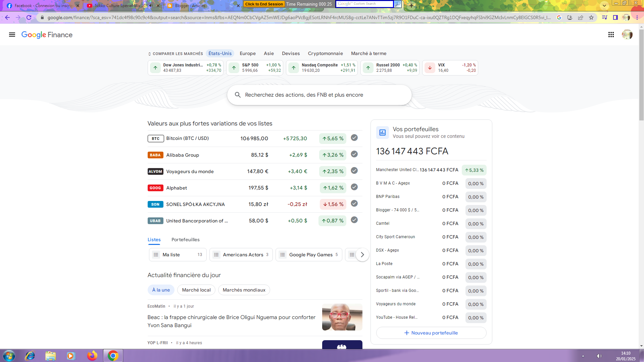Toggle Alphabet watchlist checkmark

coord(354,187)
